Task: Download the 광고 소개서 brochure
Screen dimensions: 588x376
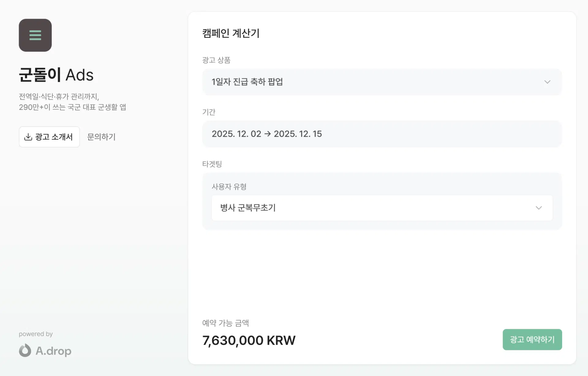Action: 49,137
